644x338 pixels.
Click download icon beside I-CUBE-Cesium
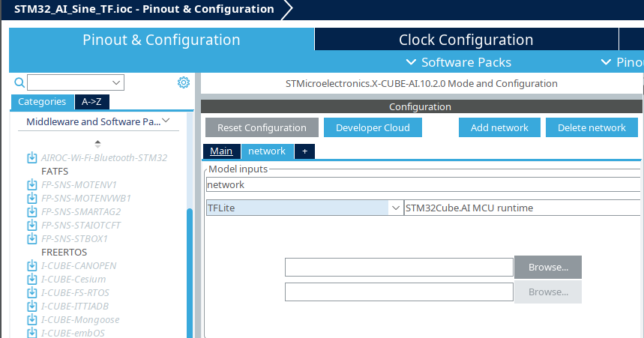pos(32,280)
